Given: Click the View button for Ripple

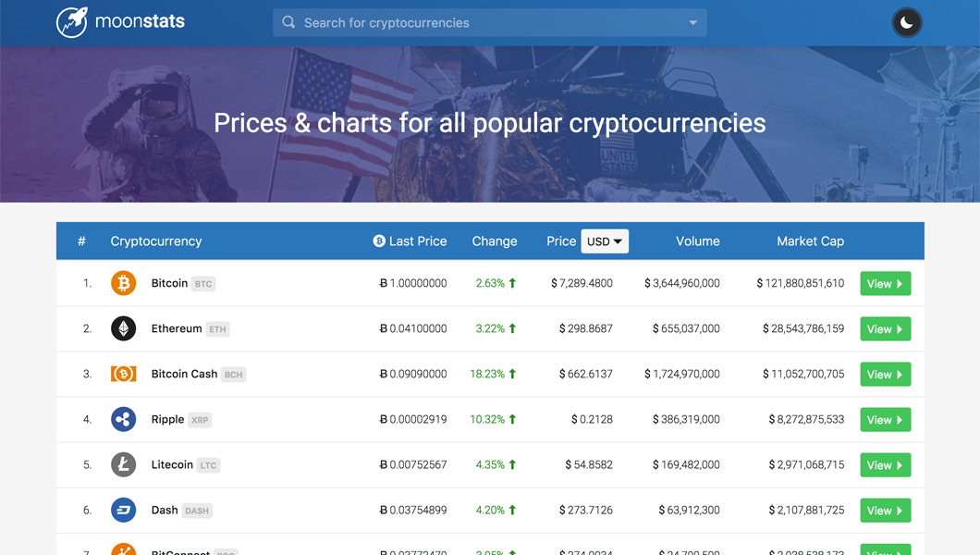Looking at the screenshot, I should 885,420.
